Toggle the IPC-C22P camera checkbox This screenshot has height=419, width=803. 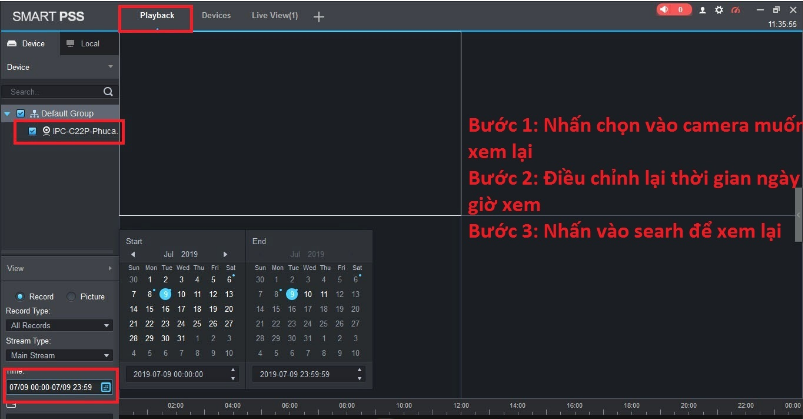point(32,131)
